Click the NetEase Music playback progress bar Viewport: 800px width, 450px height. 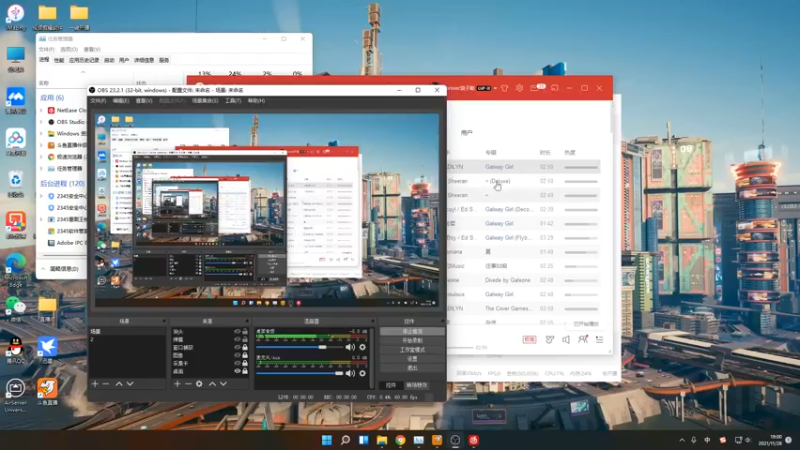pyautogui.click(x=460, y=347)
